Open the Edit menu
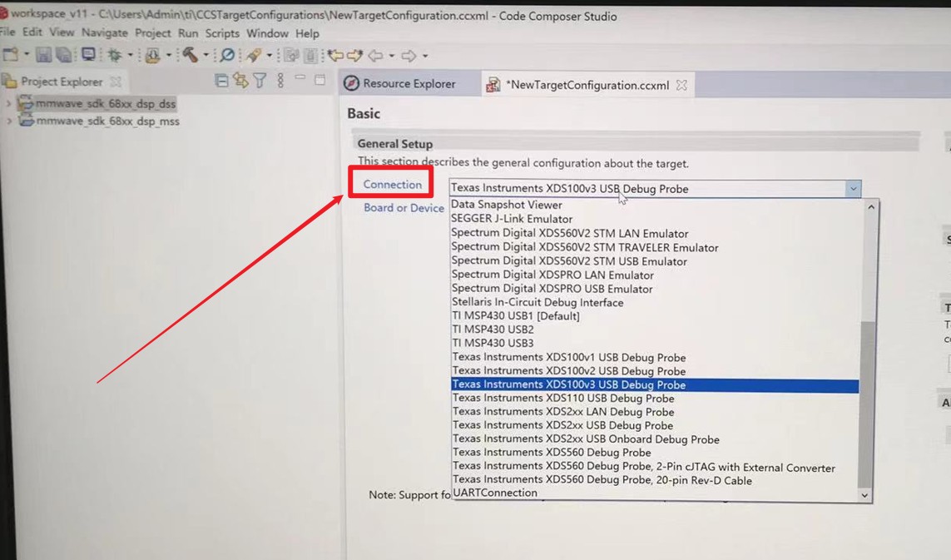The image size is (951, 560). tap(32, 32)
